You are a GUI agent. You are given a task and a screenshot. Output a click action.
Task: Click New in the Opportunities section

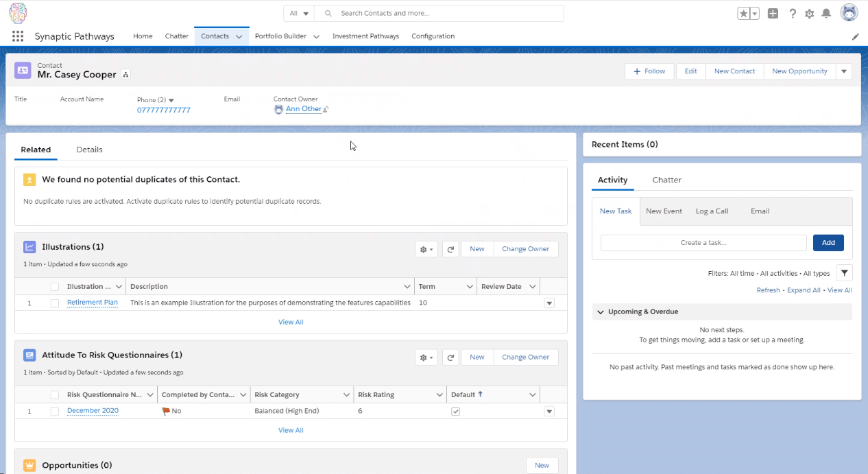[542, 465]
